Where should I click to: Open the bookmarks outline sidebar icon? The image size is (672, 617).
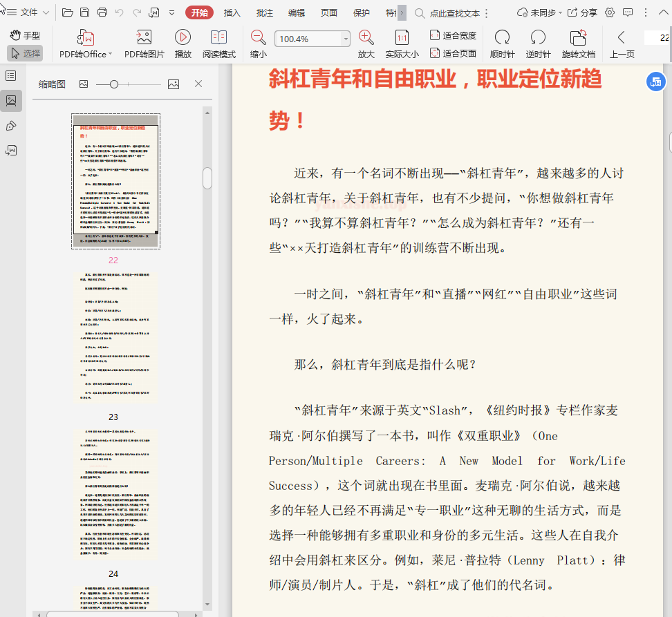[11, 75]
